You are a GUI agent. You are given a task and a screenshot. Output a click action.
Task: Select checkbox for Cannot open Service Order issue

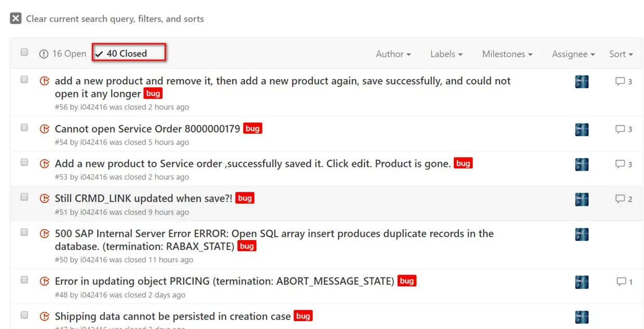tap(24, 127)
